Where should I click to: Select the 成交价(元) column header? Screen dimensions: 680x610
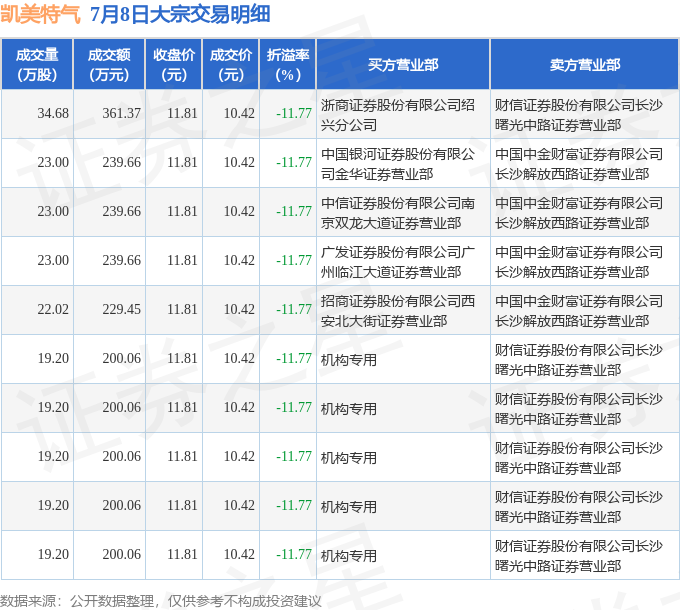coord(231,64)
